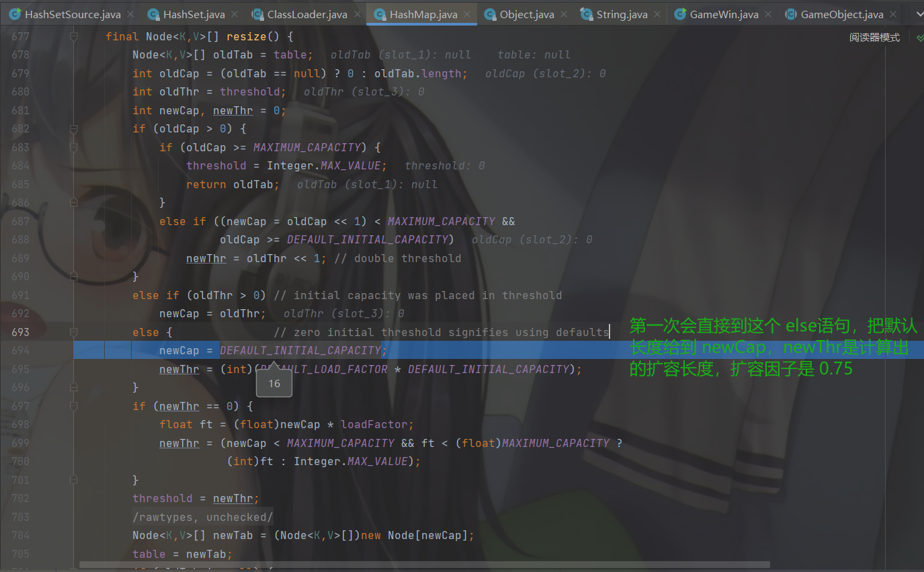The width and height of the screenshot is (924, 572).
Task: Click 'table = newTab;' on line 705
Action: click(x=182, y=554)
